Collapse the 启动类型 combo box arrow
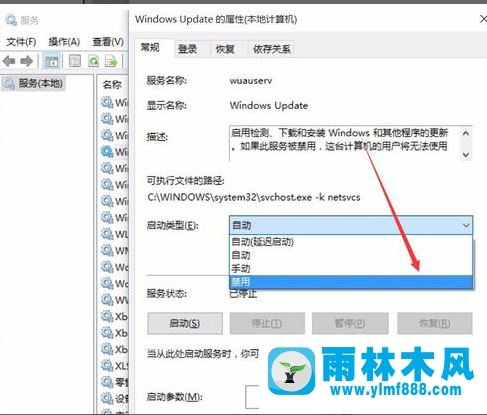Image resolution: width=487 pixels, height=415 pixels. click(466, 226)
